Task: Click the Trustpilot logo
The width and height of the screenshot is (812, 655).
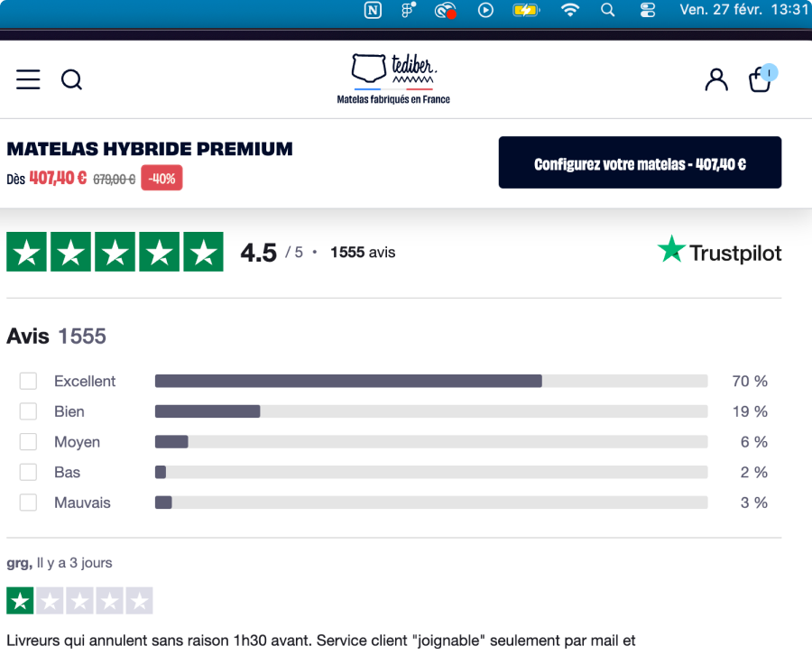Action: [719, 252]
